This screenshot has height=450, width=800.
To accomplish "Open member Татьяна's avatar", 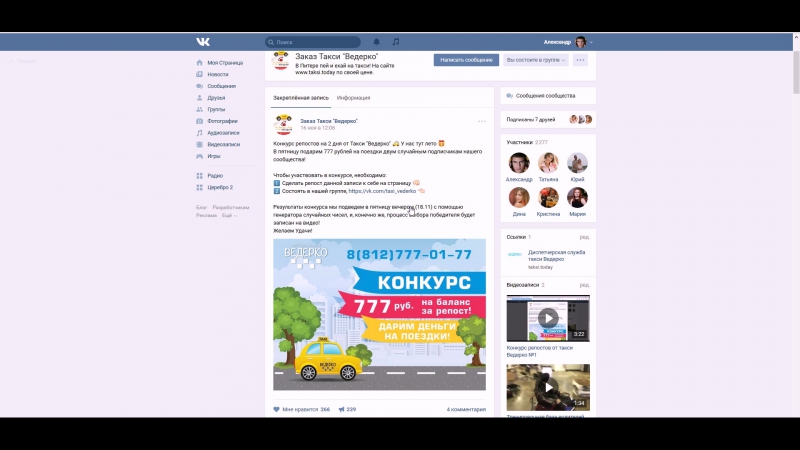I will click(x=548, y=163).
